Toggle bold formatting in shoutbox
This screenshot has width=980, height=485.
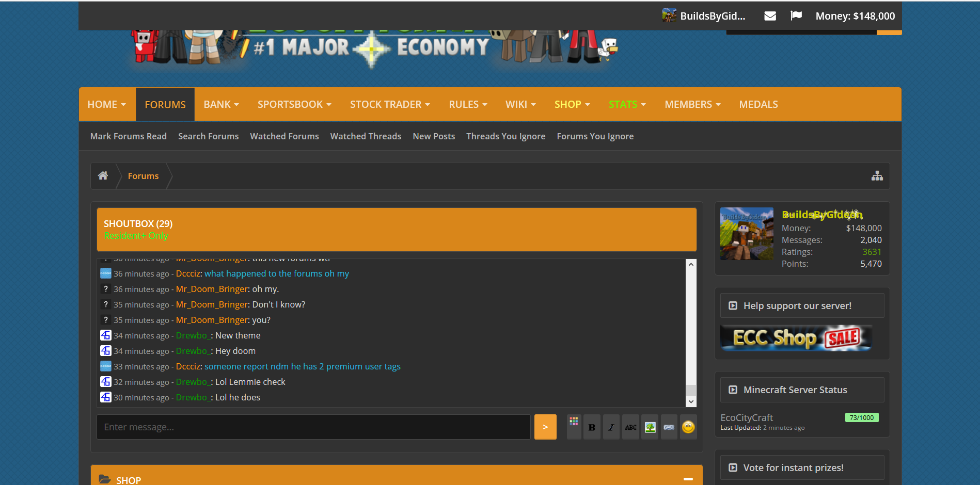(x=592, y=427)
